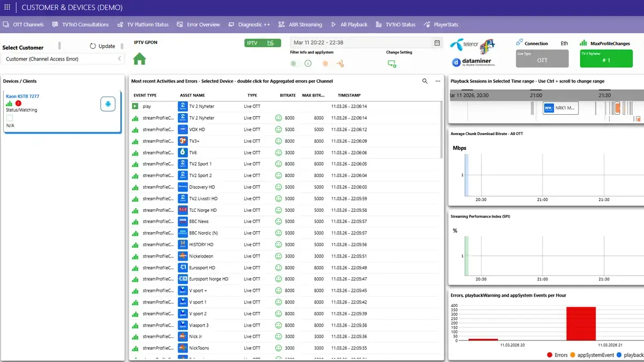The image size is (644, 362).
Task: Click the green IPTV GPON home icon
Action: pos(140,59)
